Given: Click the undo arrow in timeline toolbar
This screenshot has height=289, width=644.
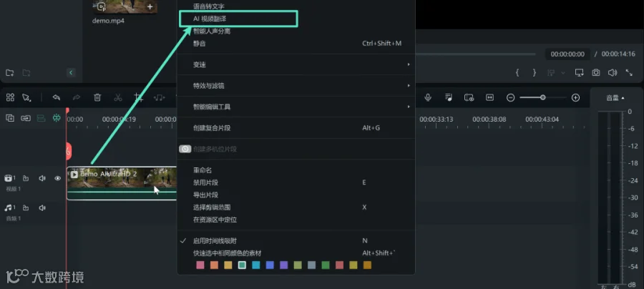Looking at the screenshot, I should point(57,97).
